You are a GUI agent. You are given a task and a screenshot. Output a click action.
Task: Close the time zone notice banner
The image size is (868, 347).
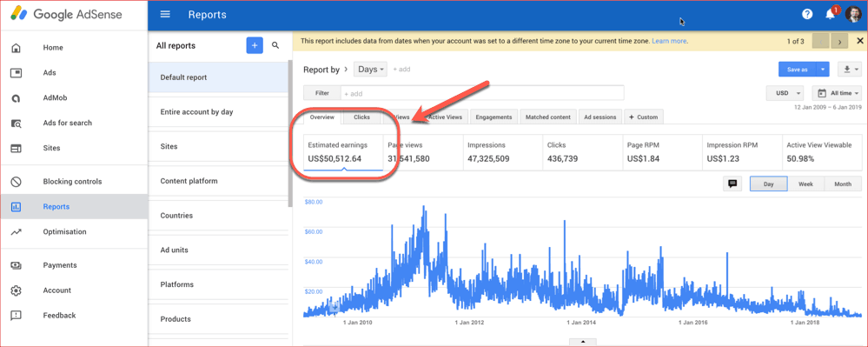click(859, 41)
